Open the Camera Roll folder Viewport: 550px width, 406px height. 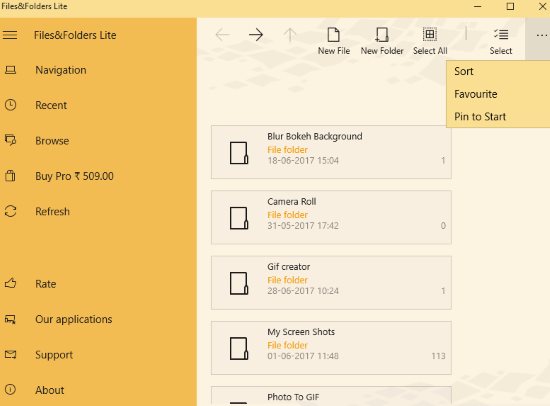pyautogui.click(x=331, y=217)
